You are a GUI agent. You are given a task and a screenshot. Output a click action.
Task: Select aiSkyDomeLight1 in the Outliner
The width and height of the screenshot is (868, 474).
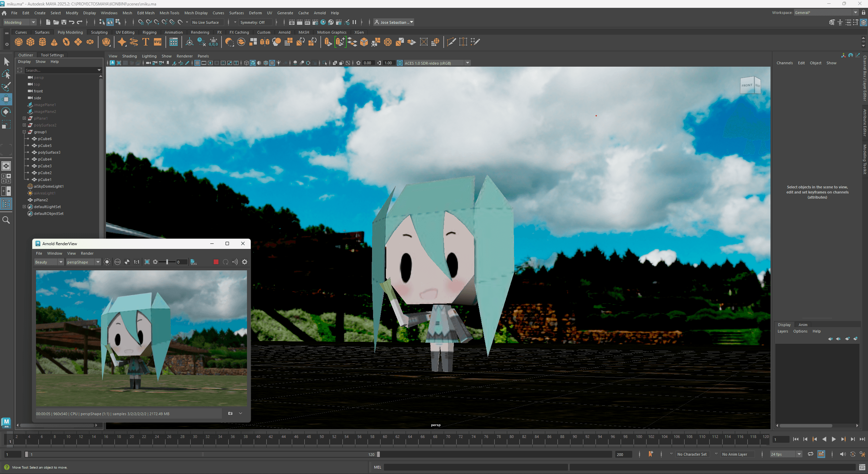click(x=49, y=186)
